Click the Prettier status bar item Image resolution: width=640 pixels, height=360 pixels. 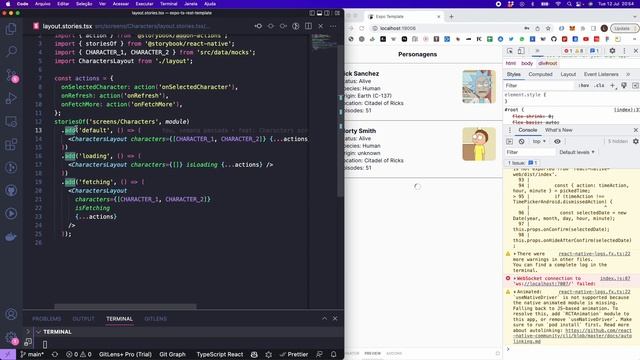click(294, 354)
